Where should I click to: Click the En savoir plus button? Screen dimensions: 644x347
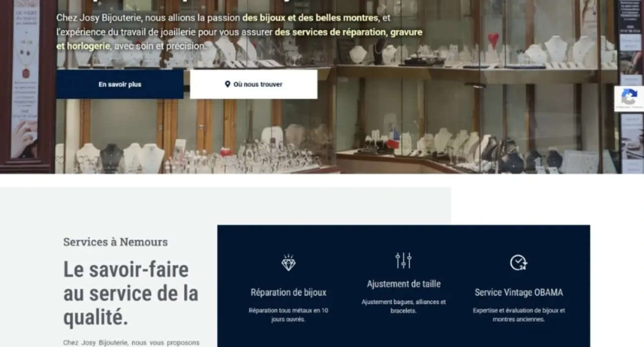pyautogui.click(x=119, y=84)
